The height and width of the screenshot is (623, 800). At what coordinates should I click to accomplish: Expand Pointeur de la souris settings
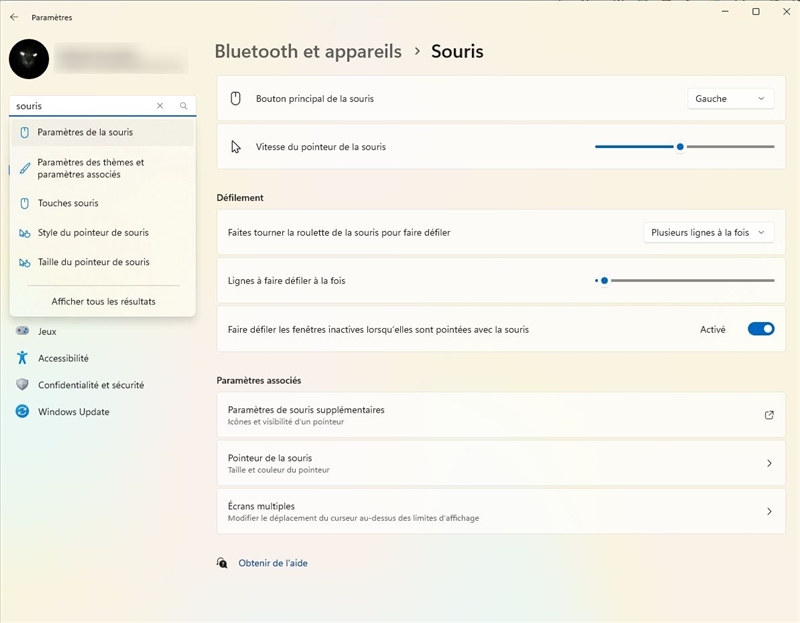pyautogui.click(x=768, y=463)
